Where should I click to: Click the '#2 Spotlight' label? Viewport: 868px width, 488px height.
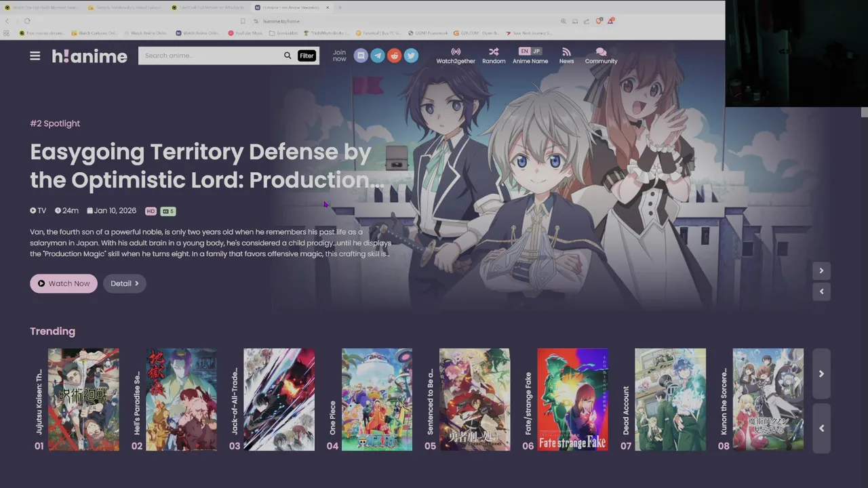55,123
